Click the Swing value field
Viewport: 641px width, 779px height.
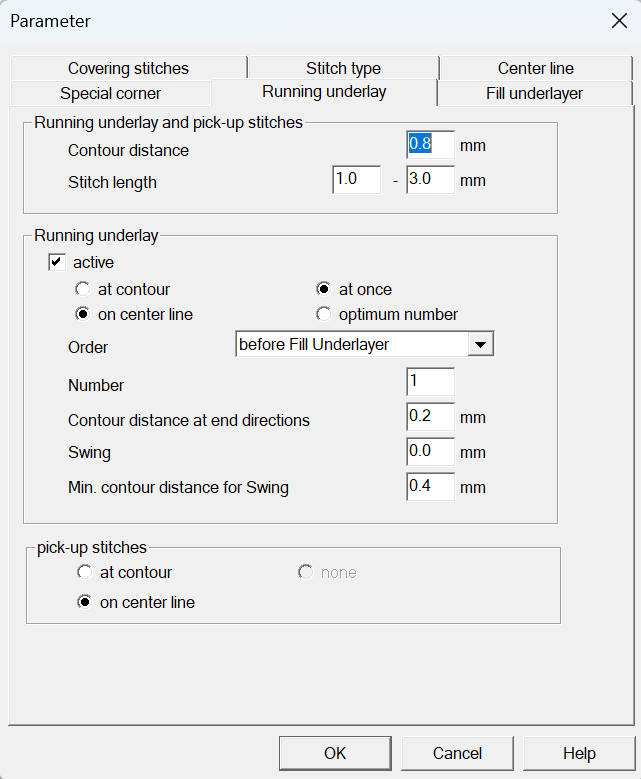point(430,452)
